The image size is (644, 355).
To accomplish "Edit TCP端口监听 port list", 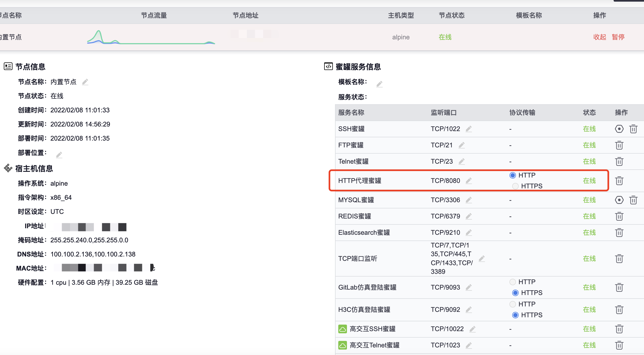I will (x=482, y=258).
